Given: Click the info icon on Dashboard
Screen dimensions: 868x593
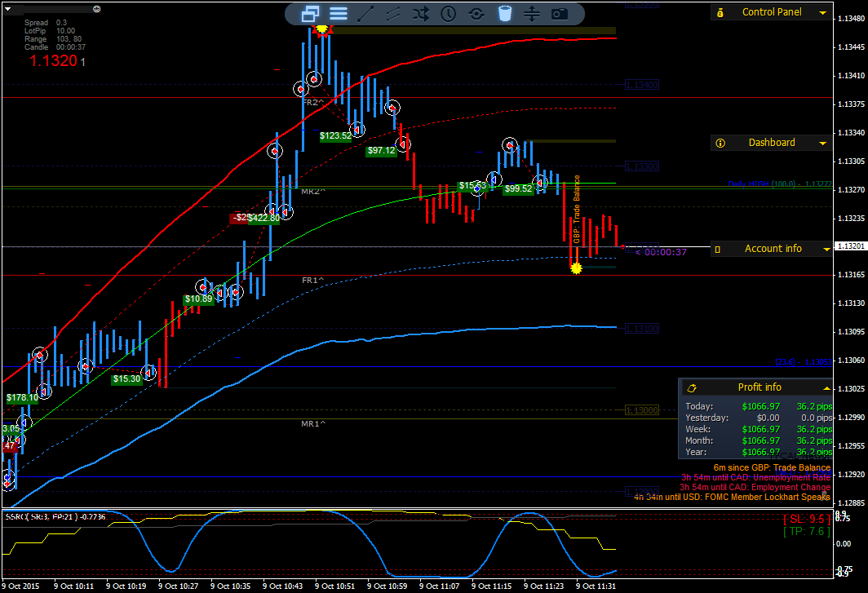Looking at the screenshot, I should pos(720,143).
